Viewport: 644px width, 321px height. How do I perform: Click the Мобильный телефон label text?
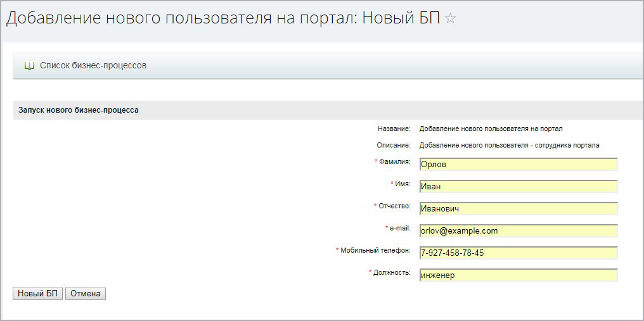pos(375,251)
